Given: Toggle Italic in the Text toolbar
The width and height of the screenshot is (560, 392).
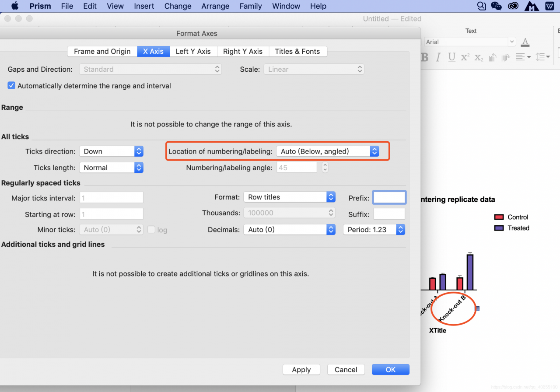Looking at the screenshot, I should tap(438, 57).
